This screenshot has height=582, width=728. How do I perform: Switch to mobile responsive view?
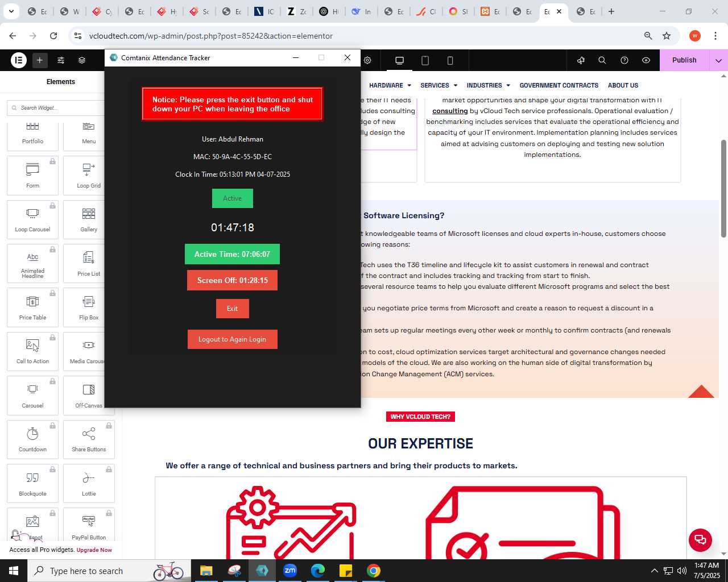(x=450, y=60)
